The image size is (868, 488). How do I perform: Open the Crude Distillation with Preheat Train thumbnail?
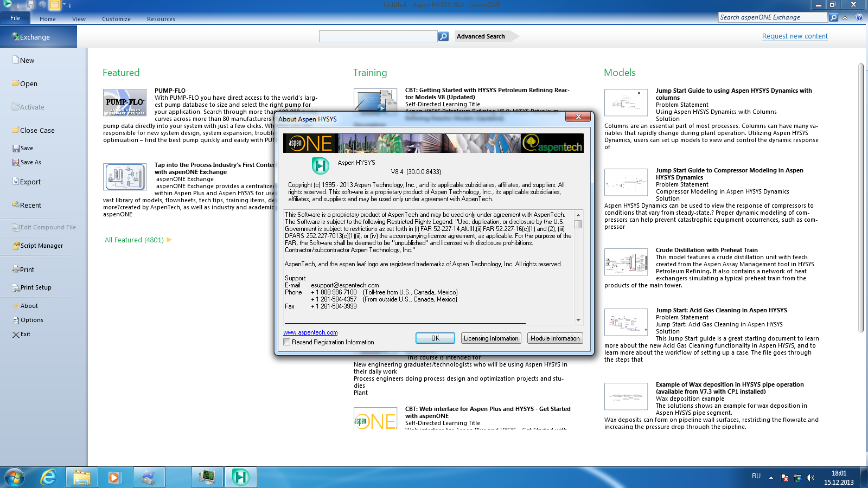point(626,262)
